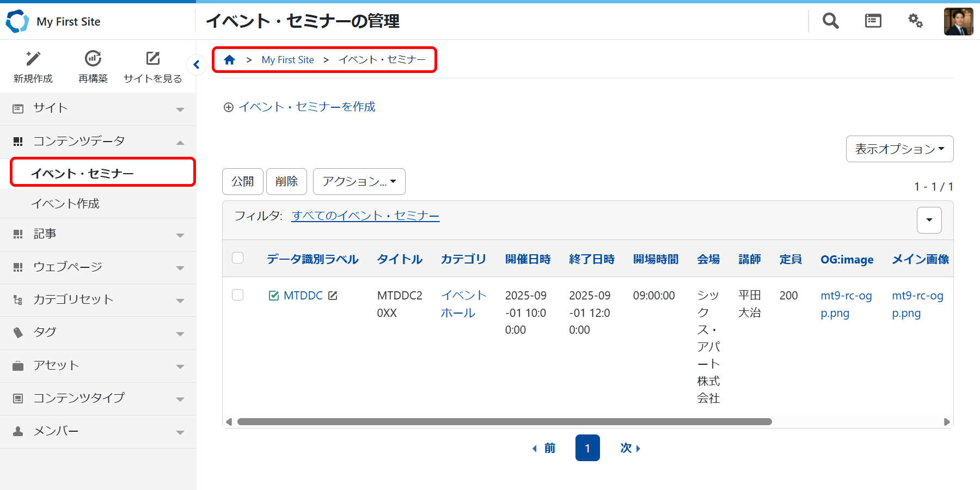980x490 pixels.
Task: Click the home icon in breadcrumb
Action: [230, 60]
